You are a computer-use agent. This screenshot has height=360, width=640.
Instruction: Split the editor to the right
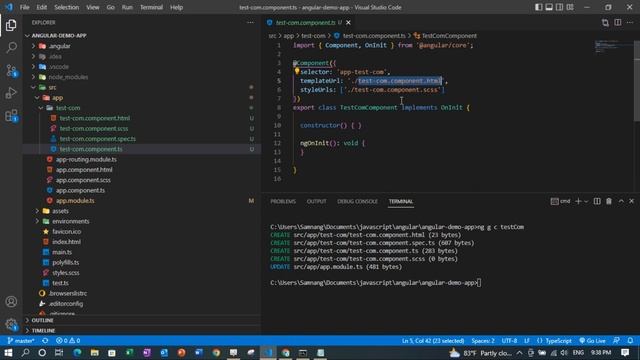click(618, 22)
